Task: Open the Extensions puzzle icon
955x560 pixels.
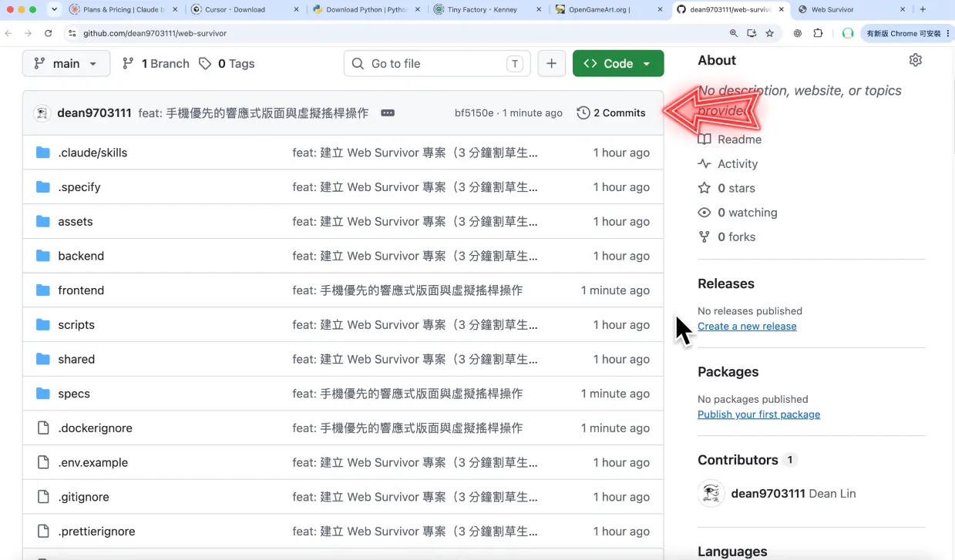Action: [818, 34]
